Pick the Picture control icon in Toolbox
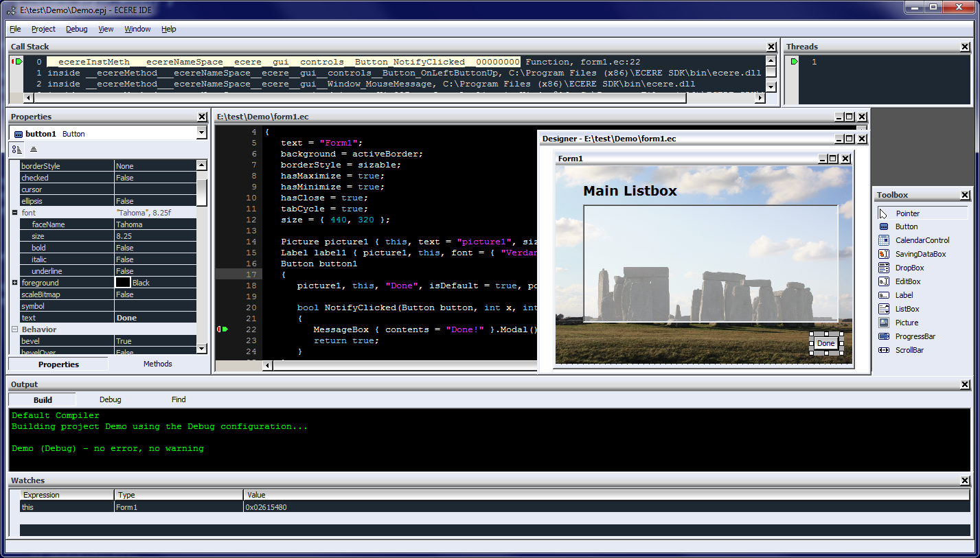This screenshot has height=558, width=980. pos(883,323)
